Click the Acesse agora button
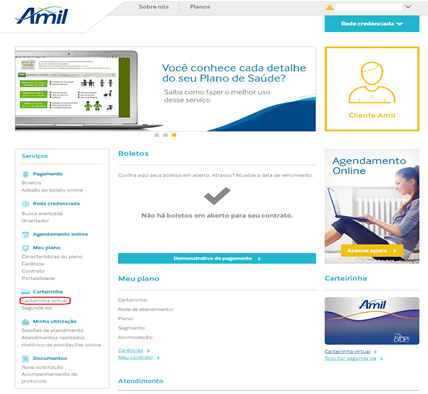428x394 pixels. pos(372,251)
